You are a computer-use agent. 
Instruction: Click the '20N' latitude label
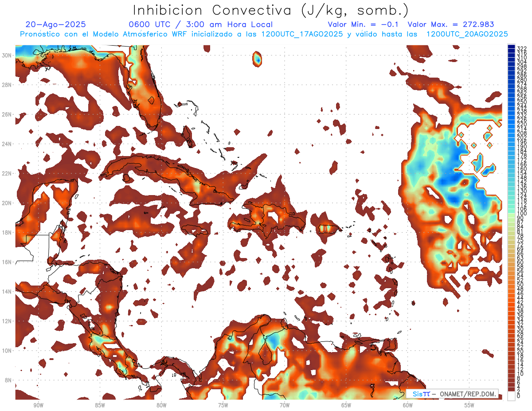tap(7, 203)
